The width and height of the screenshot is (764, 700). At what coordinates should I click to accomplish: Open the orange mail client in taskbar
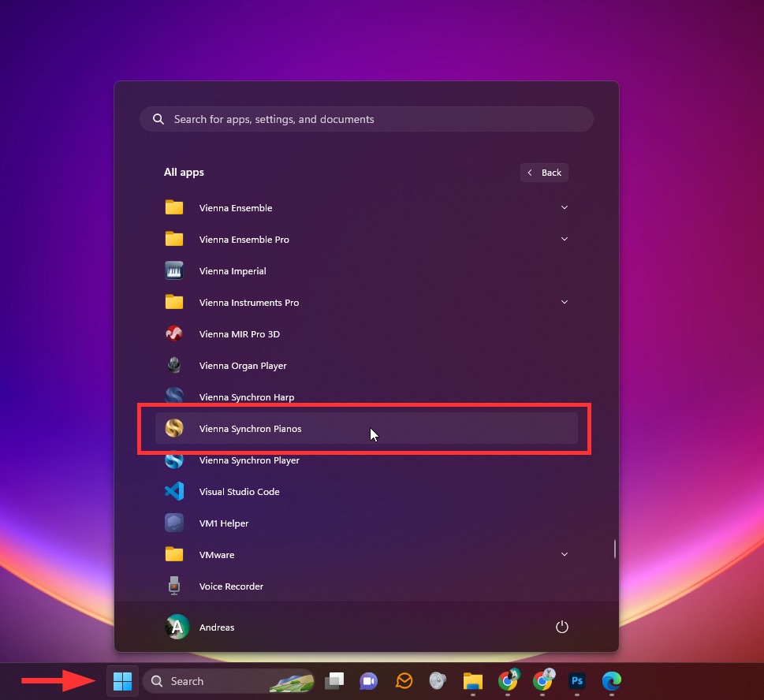tap(404, 681)
